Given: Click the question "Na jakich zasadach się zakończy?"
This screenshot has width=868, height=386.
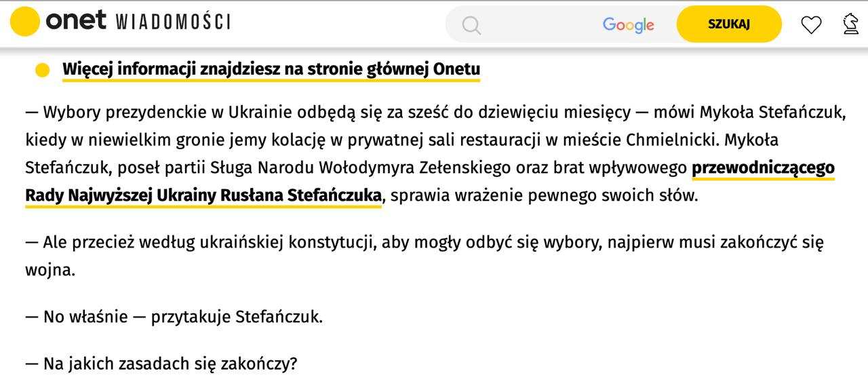Looking at the screenshot, I should (x=161, y=364).
